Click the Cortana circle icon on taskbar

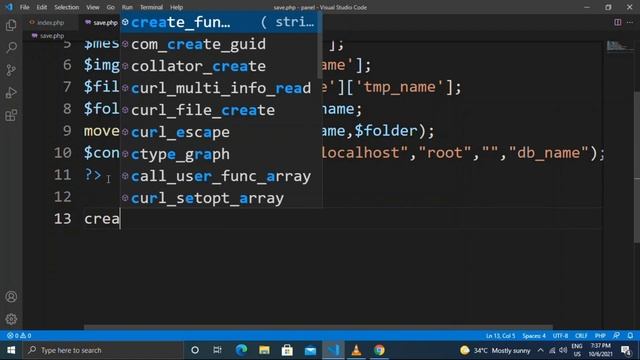click(195, 350)
